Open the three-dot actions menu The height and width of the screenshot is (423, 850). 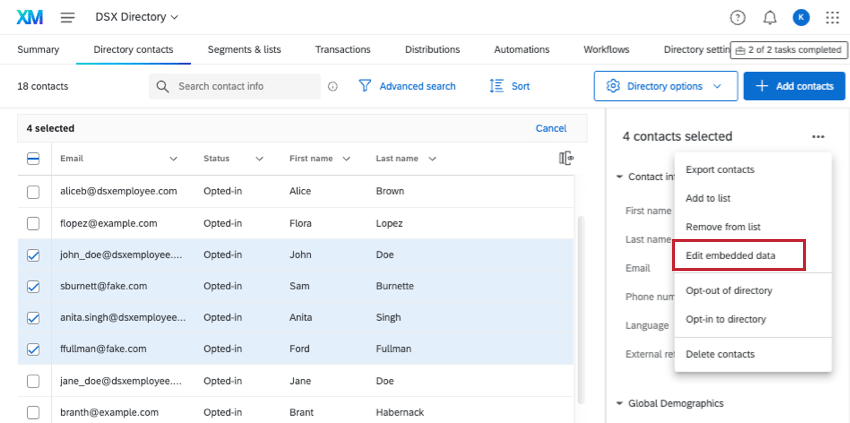(818, 136)
